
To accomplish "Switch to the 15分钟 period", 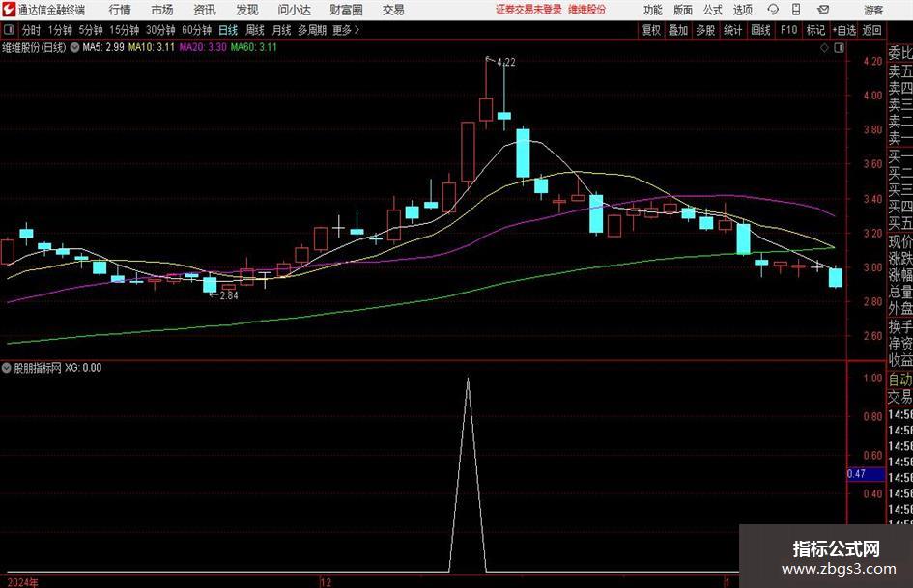I will click(125, 30).
